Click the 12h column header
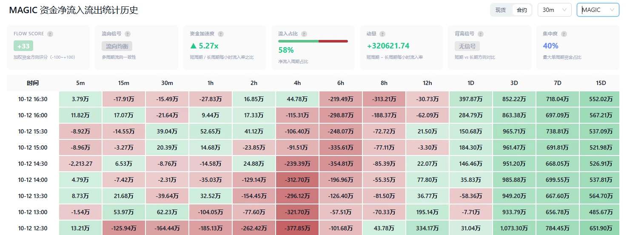 pos(427,83)
